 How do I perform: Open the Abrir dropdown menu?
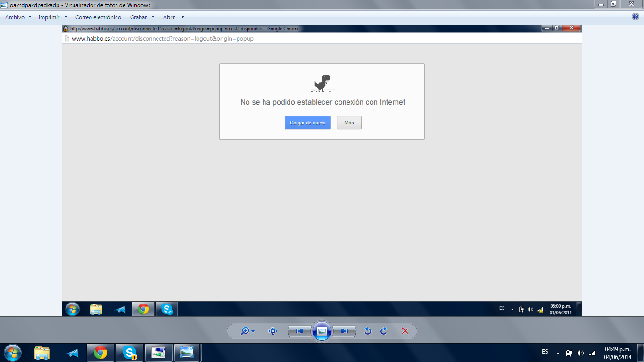(173, 17)
